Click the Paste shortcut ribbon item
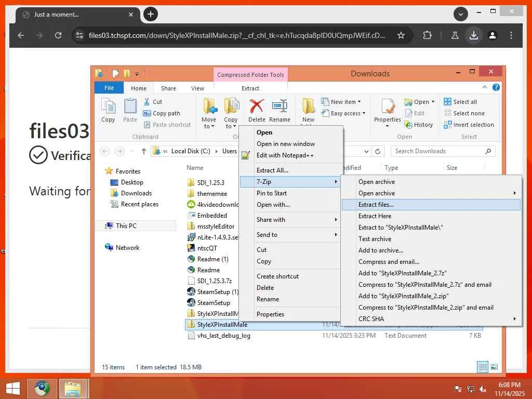532x399 pixels. (168, 125)
